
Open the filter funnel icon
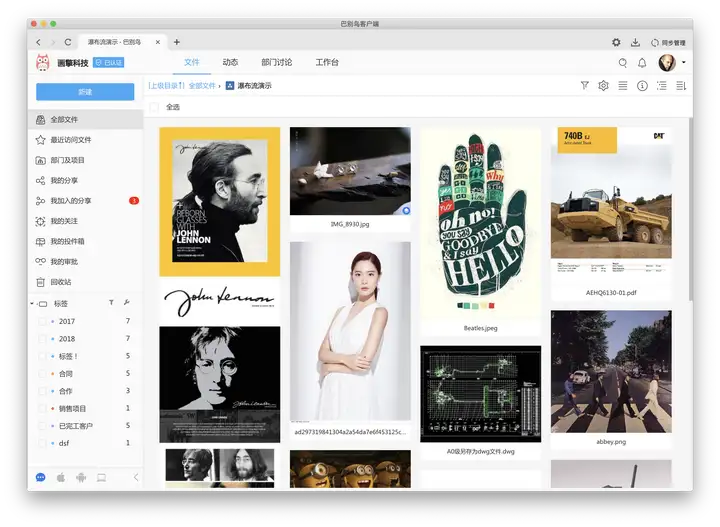(x=585, y=85)
